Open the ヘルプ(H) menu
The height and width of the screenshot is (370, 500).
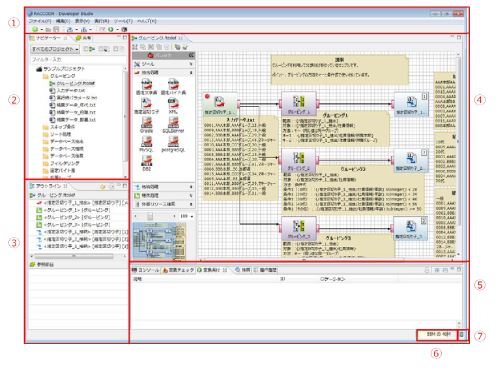pos(147,21)
